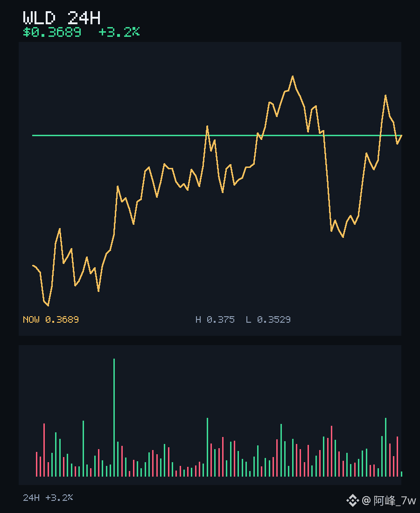Click the tallest red volume bar

(x=44, y=450)
